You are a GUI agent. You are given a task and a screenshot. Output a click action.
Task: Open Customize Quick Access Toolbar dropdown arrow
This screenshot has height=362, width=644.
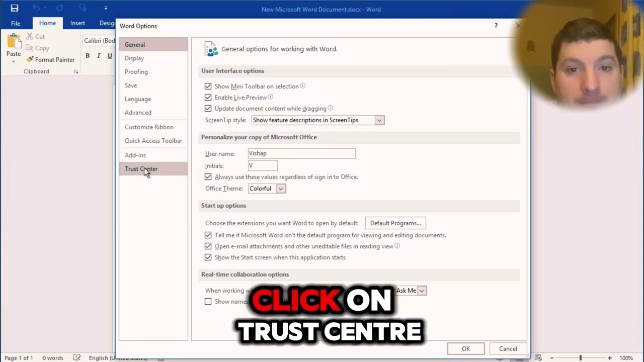(x=106, y=8)
